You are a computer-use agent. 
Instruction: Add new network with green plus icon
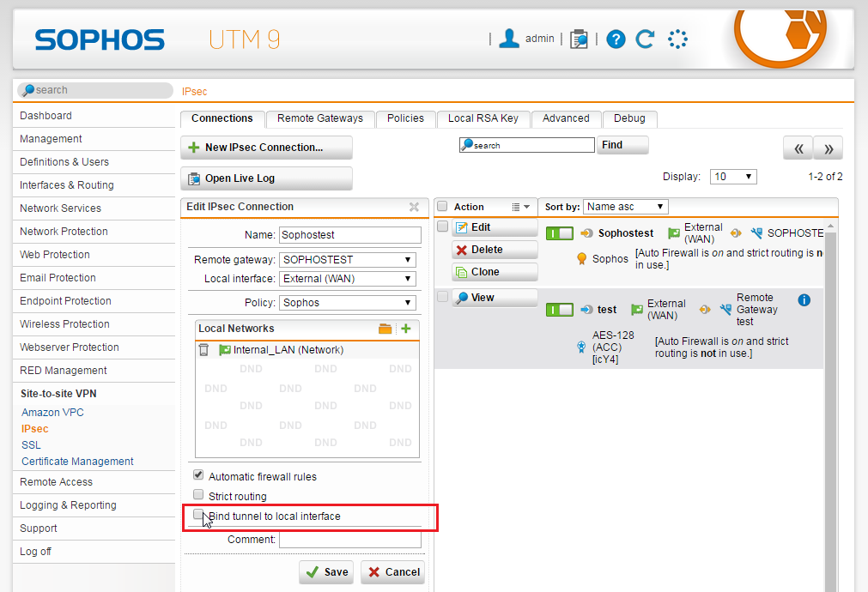point(406,329)
